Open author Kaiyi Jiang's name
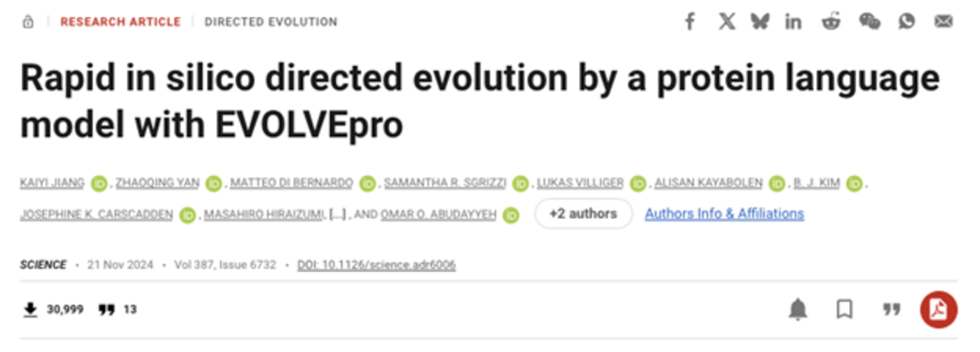Image resolution: width=980 pixels, height=352 pixels. 52,183
